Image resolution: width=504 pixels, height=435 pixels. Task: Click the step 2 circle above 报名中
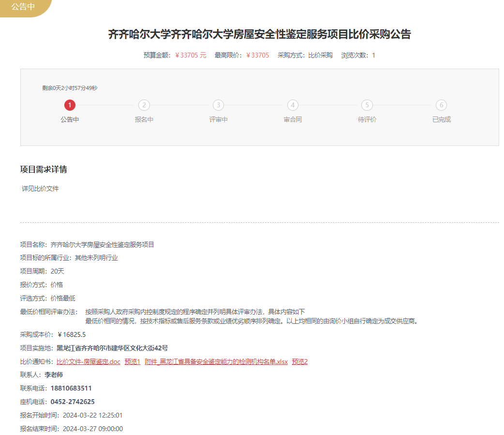pos(144,105)
